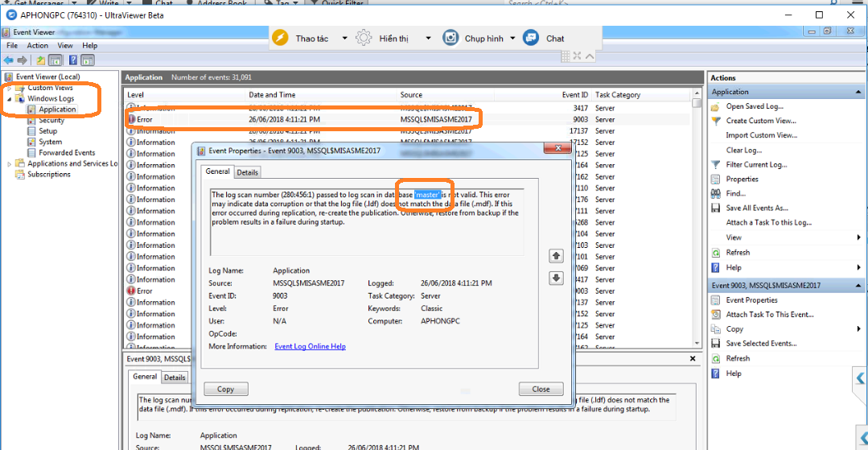Image resolution: width=868 pixels, height=450 pixels.
Task: Open the Thao tác dropdown arrow
Action: pyautogui.click(x=344, y=39)
